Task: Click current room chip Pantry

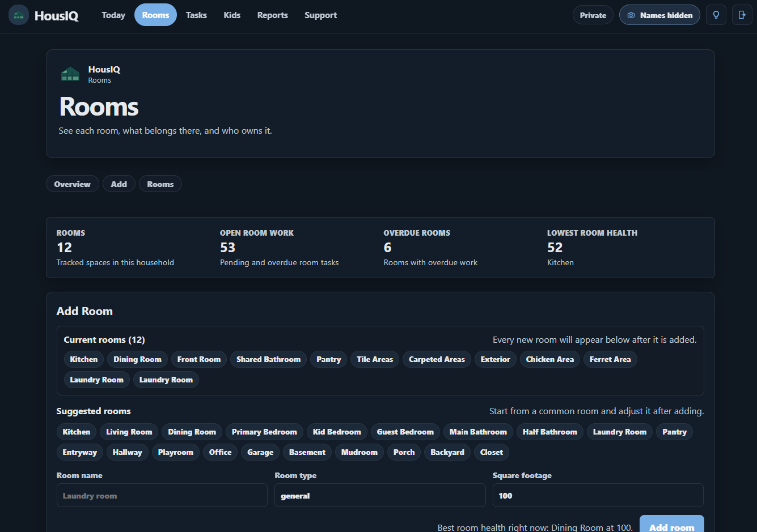Action: click(x=329, y=359)
